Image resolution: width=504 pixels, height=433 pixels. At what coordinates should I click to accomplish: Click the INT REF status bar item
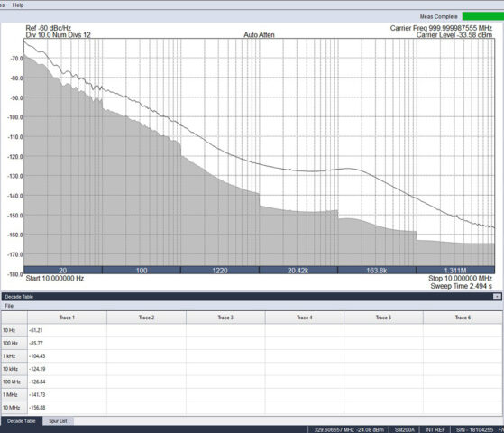click(435, 429)
